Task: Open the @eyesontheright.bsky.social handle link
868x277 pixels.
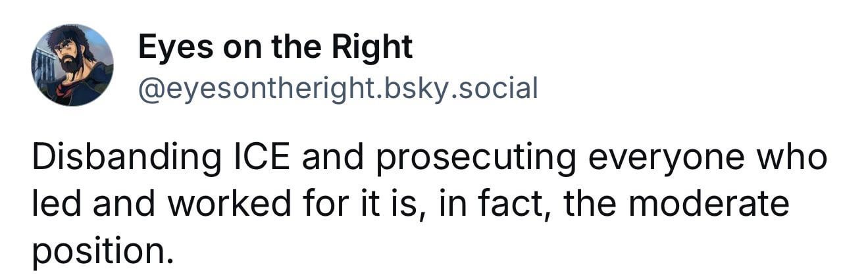Action: (338, 88)
